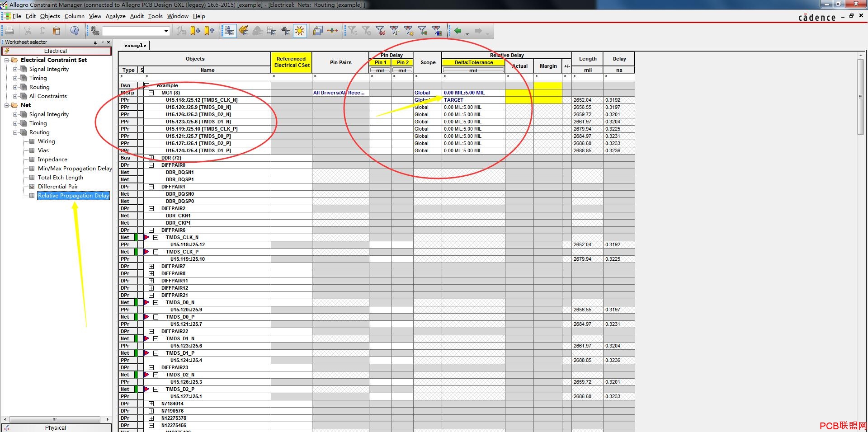Click the red differential pair connector icon

click(x=332, y=31)
